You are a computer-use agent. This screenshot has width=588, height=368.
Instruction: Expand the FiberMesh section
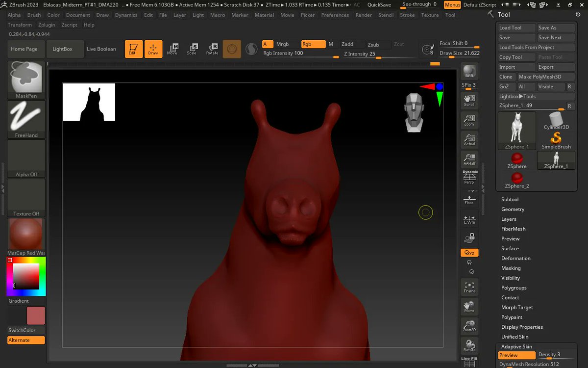click(514, 229)
